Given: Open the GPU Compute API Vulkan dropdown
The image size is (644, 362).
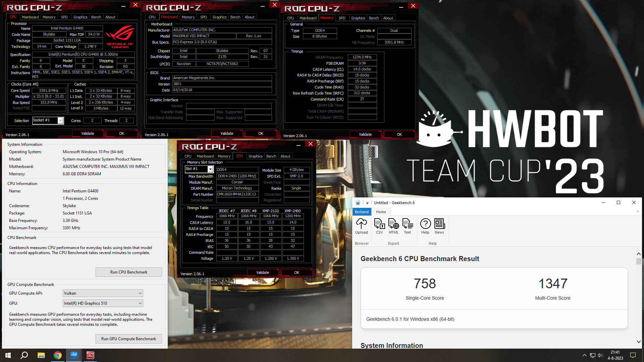Looking at the screenshot, I should point(103,293).
